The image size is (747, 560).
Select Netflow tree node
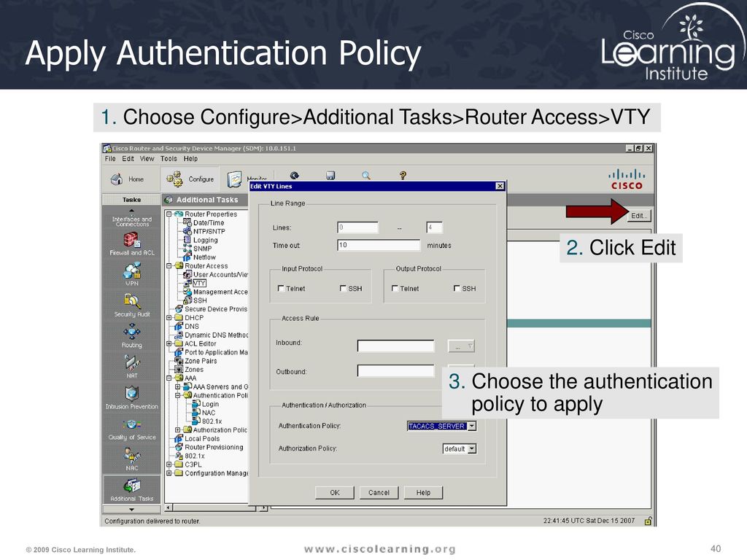click(204, 257)
